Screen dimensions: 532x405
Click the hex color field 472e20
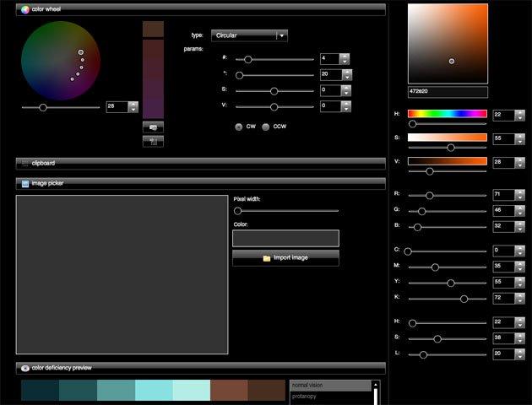click(x=448, y=92)
